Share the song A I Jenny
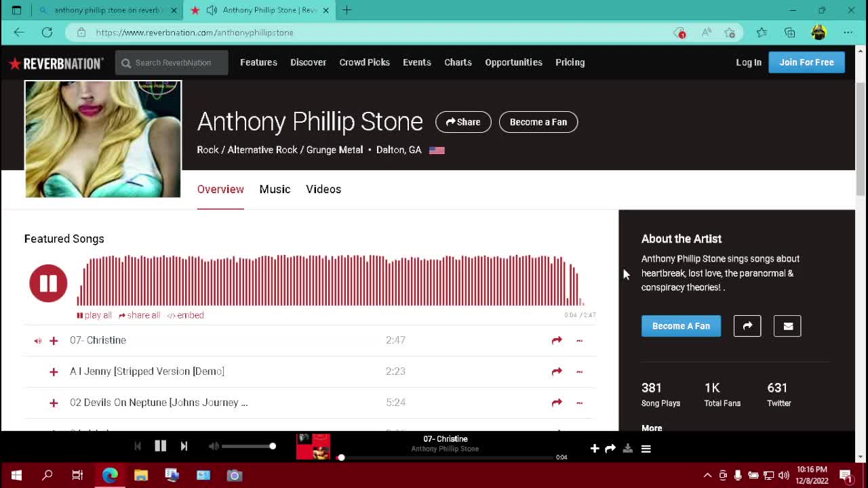The image size is (868, 488). pyautogui.click(x=557, y=371)
